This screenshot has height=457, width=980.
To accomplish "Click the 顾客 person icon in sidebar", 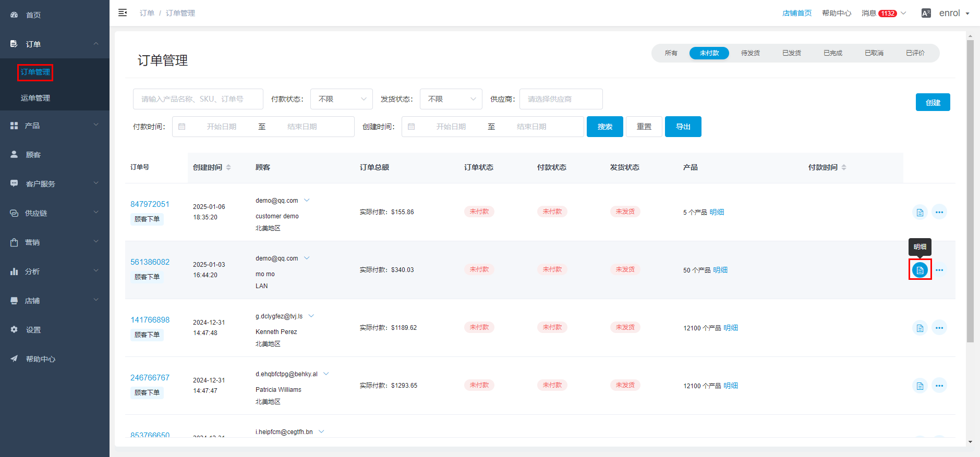I will point(14,154).
